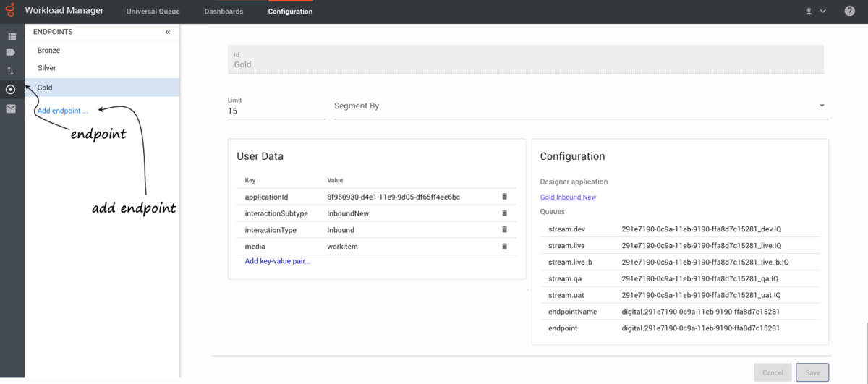Select the up-down arrows sidebar icon
Viewport: 868px width, 384px height.
[x=11, y=71]
